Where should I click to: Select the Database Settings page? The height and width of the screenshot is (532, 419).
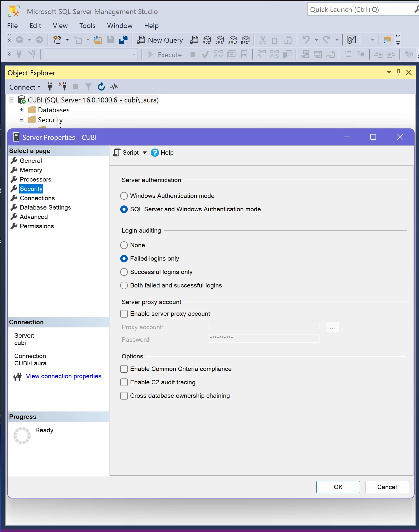tap(45, 207)
